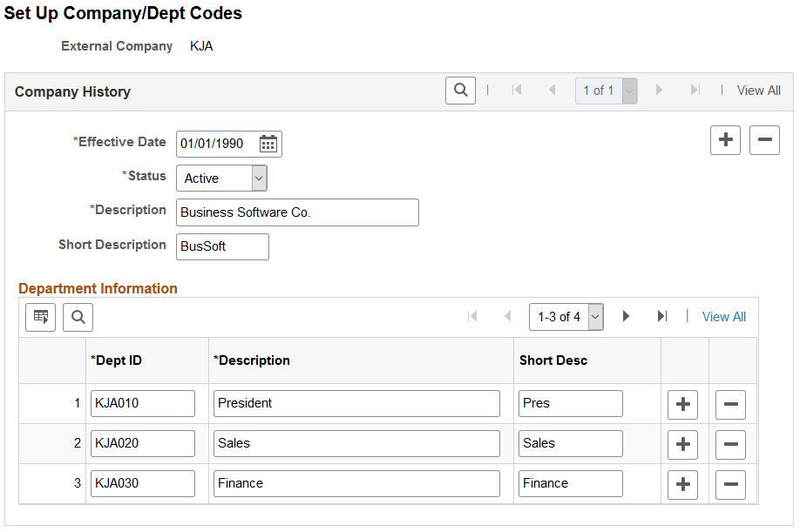Viewport: 800px width, 532px height.
Task: Open the Effective Date calendar picker
Action: [x=268, y=144]
